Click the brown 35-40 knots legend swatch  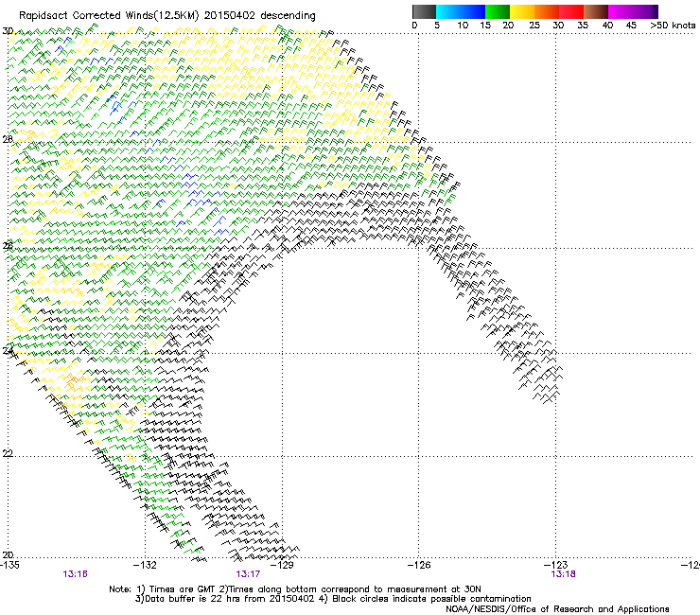click(x=596, y=11)
